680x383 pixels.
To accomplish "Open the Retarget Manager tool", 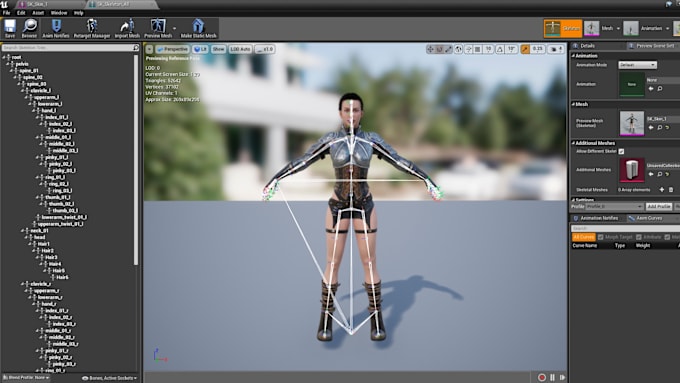I will point(92,28).
